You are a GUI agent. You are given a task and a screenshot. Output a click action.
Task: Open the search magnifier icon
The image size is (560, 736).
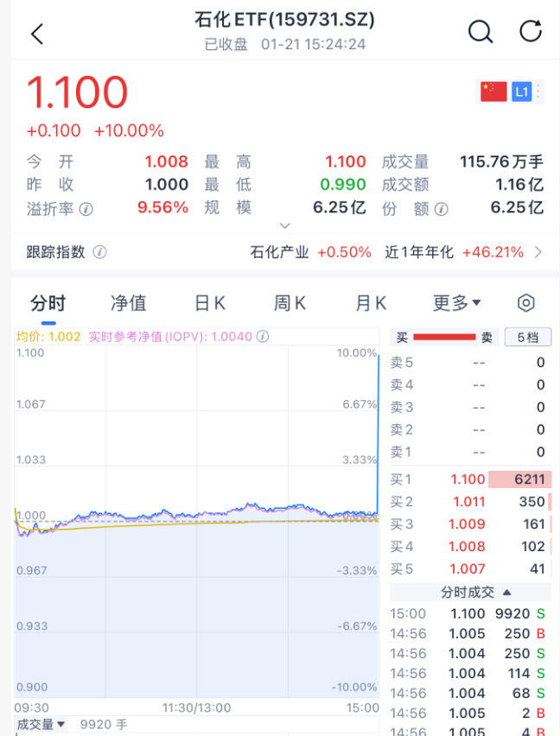(x=480, y=32)
